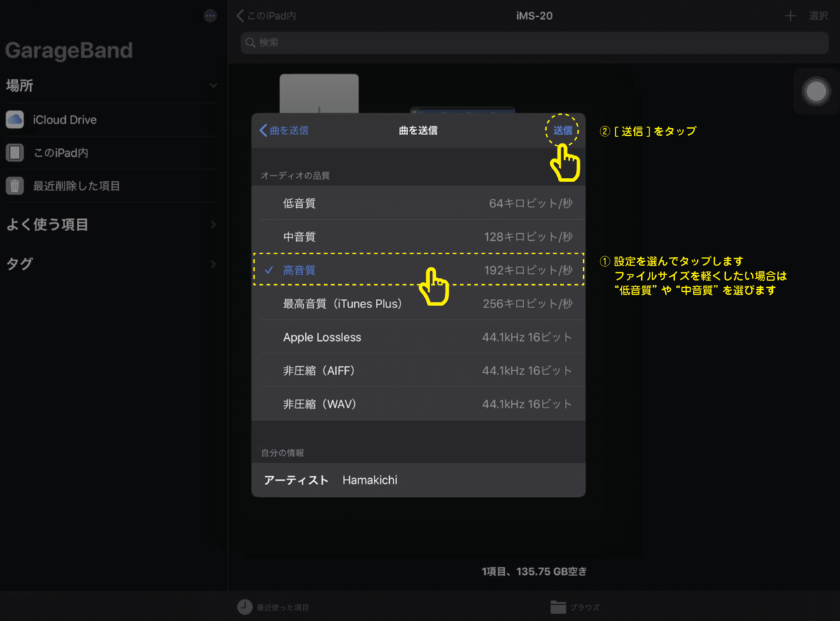The image size is (840, 621).
Task: Select 中音質 128 kbps quality option
Action: coord(419,237)
